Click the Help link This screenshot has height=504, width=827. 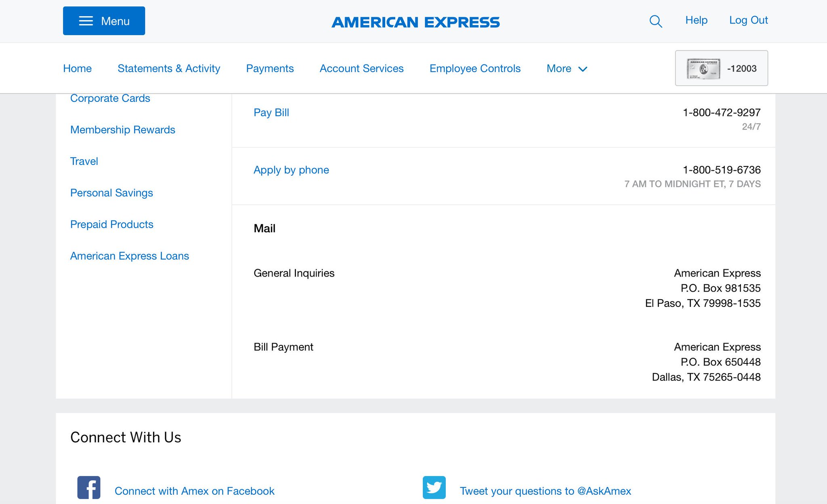(696, 20)
